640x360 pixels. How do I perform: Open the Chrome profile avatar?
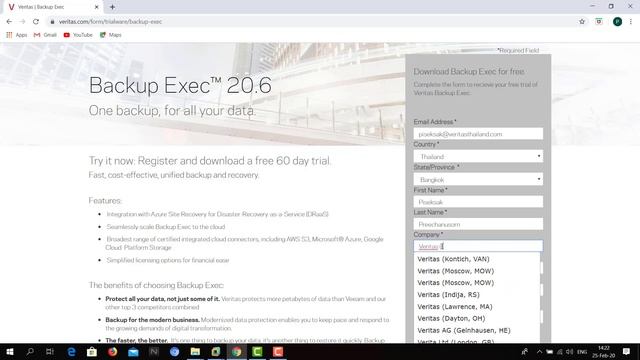617,22
